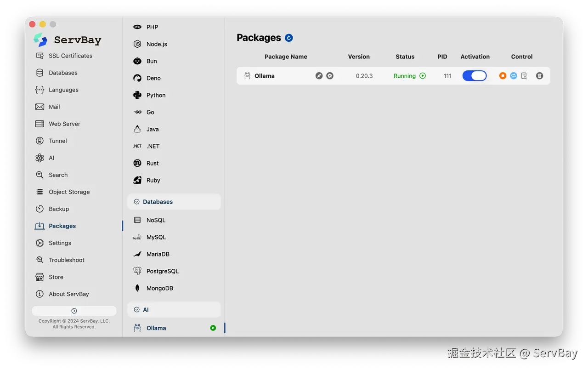Click the version value 0.20.3
Viewport: 588px width, 370px height.
pyautogui.click(x=364, y=76)
